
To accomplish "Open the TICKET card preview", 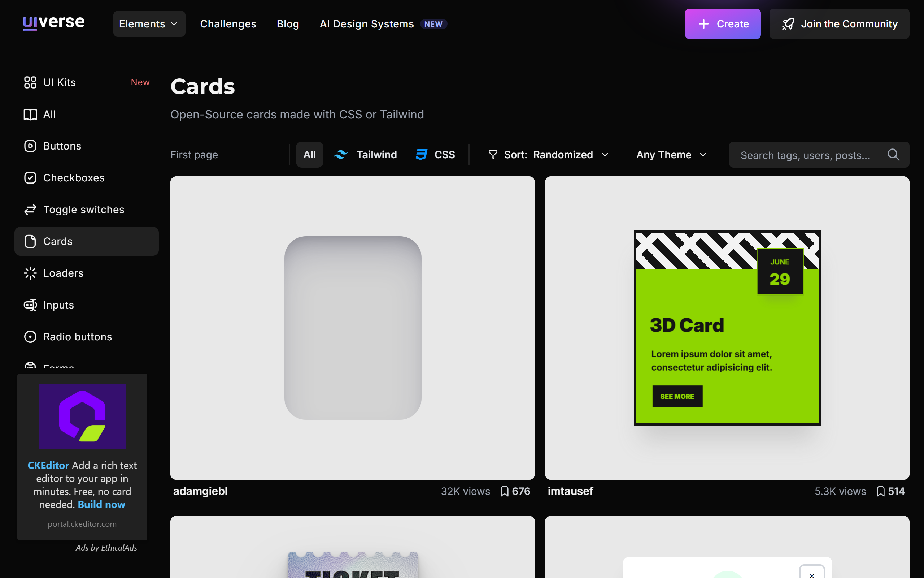I will (x=352, y=547).
